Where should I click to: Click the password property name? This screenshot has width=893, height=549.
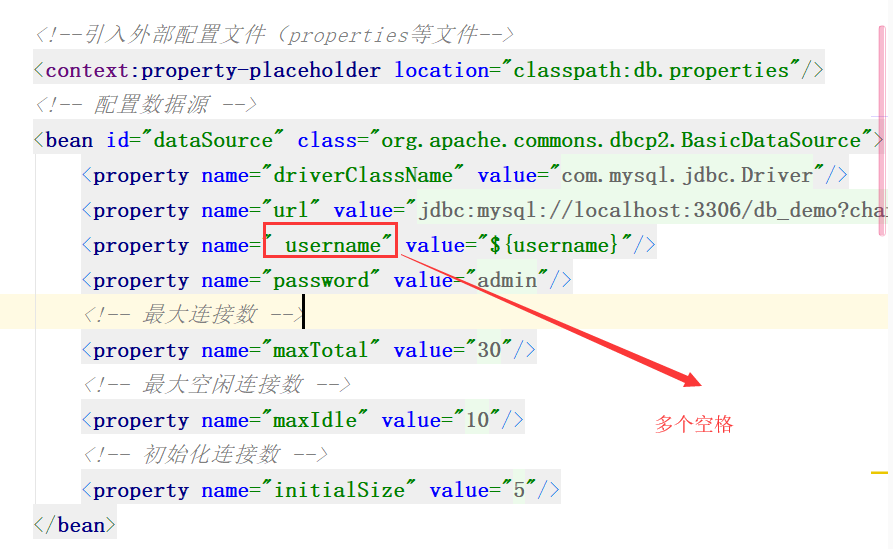point(321,280)
